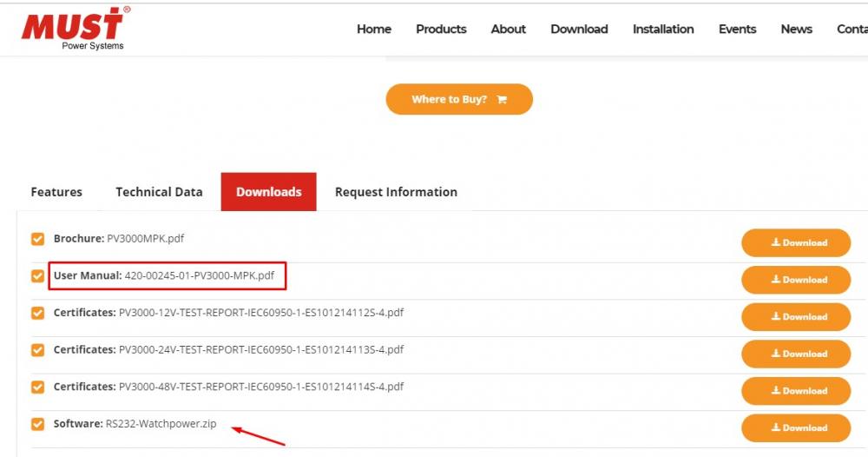Screen dimensions: 868x457
Task: Click the MUST Power Systems logo
Action: tap(76, 29)
